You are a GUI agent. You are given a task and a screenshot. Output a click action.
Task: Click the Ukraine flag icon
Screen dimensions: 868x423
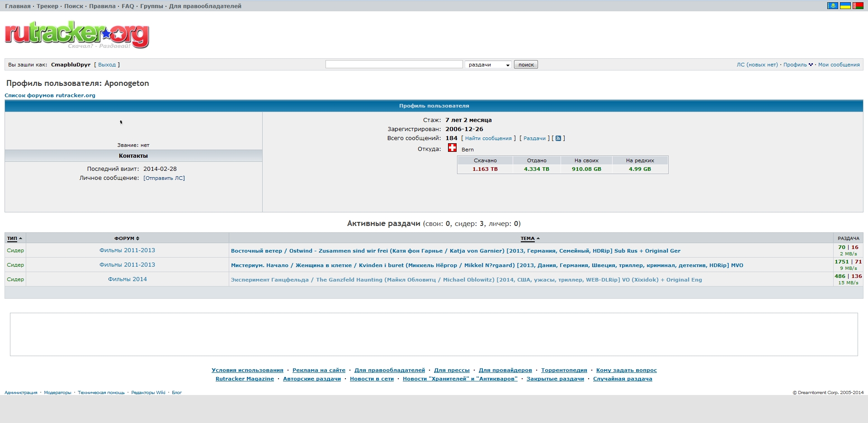845,6
